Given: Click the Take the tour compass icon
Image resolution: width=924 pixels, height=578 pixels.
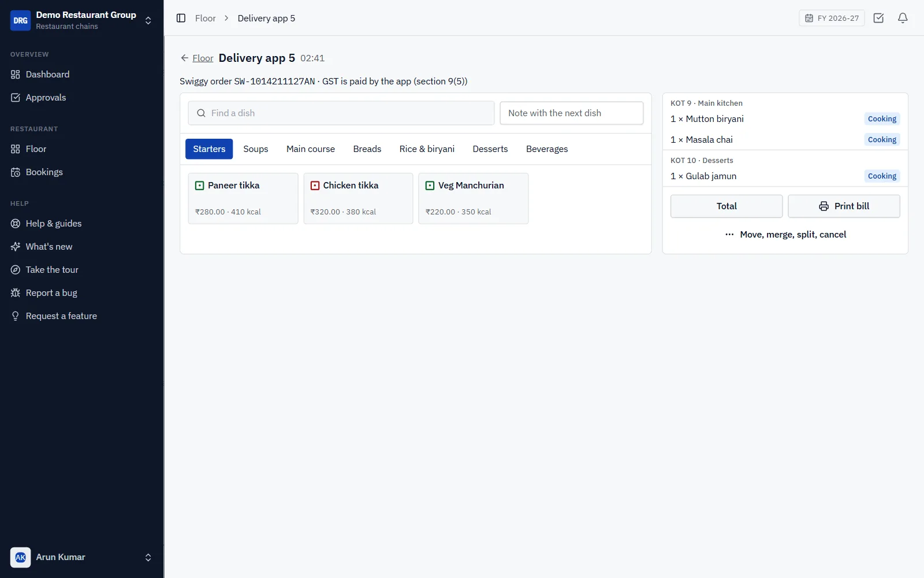Looking at the screenshot, I should [16, 270].
